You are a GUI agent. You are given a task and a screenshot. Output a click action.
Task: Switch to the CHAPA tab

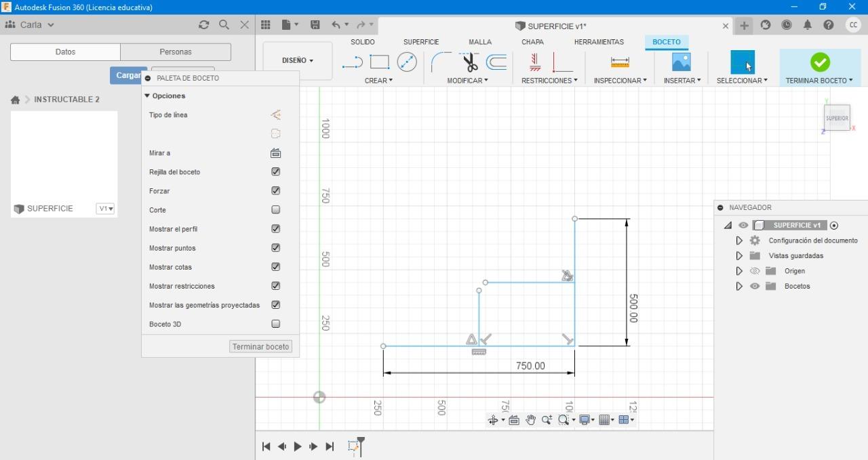click(x=532, y=42)
